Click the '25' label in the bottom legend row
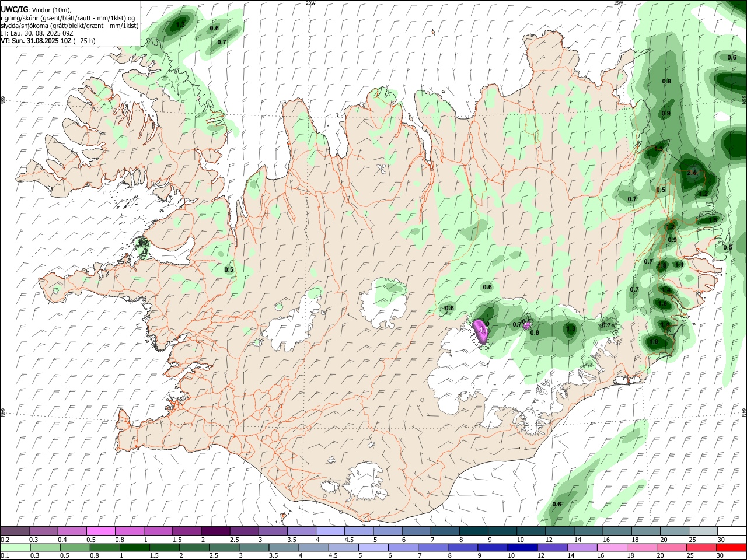Screen dimensions: 747x560 [689, 556]
